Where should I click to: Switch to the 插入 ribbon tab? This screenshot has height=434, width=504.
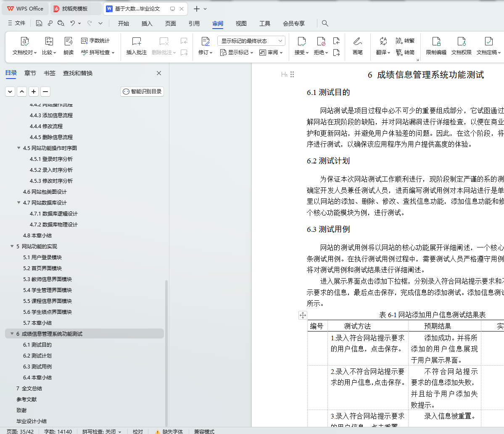point(147,24)
